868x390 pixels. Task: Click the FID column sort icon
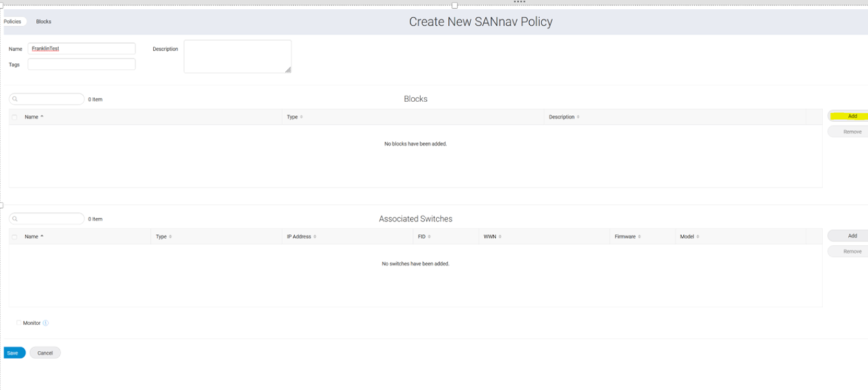(428, 236)
